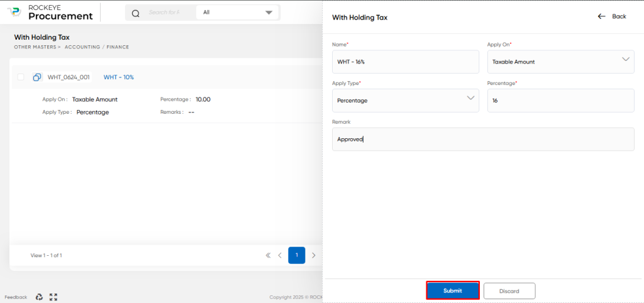Click the Apply On value Taxable Amount in list
The image size is (644, 303).
[95, 99]
